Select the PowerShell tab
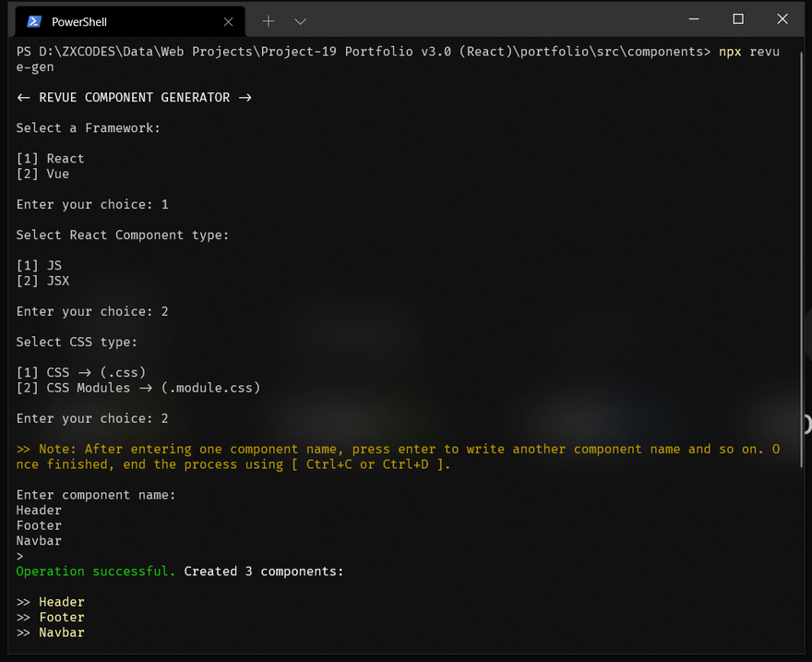Screen dimensions: 812x662 130,22
